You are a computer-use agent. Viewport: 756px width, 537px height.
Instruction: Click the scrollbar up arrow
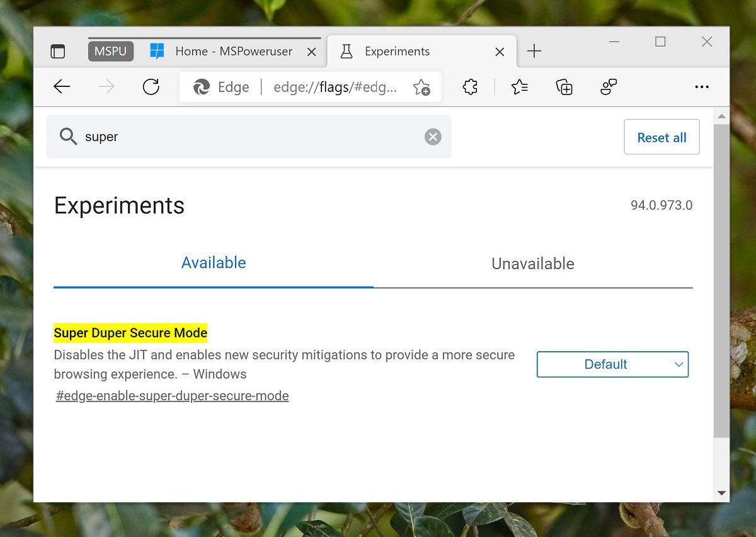pos(722,117)
